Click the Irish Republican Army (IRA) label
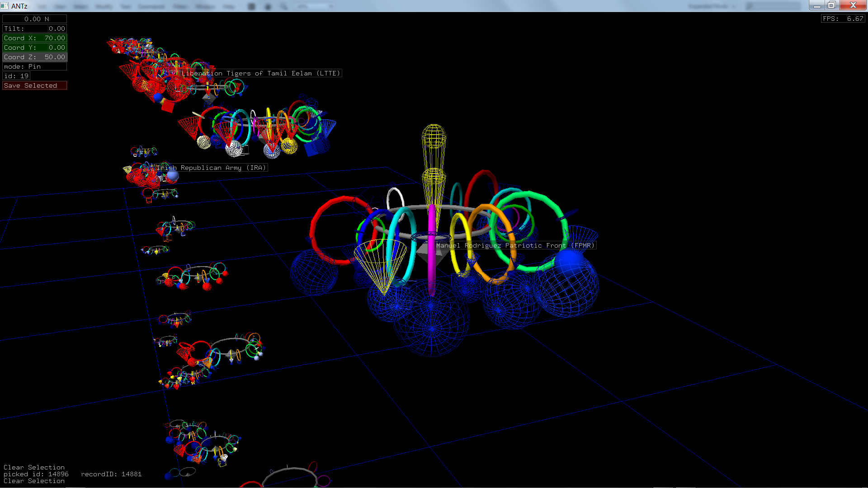 (211, 168)
